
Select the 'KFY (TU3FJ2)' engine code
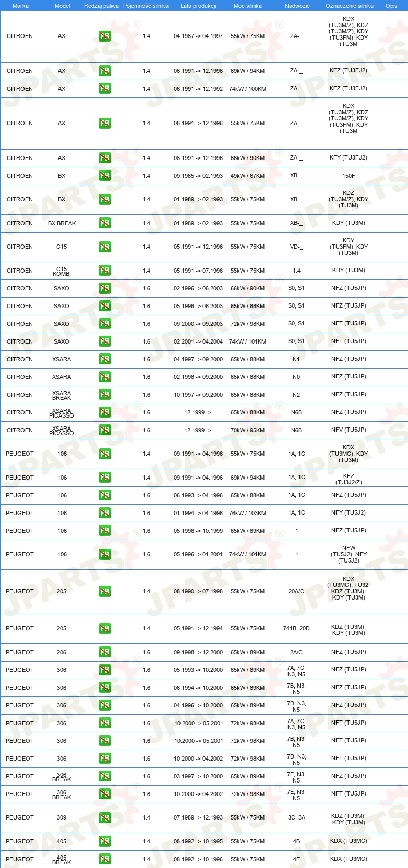[x=349, y=158]
